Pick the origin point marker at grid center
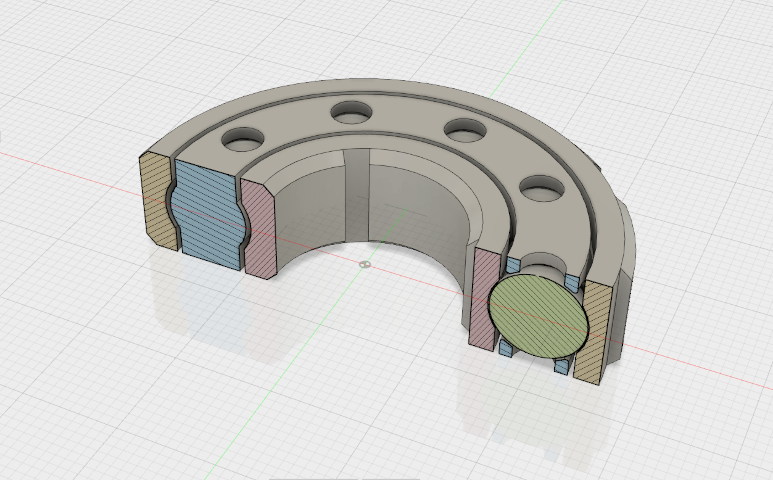 [364, 265]
